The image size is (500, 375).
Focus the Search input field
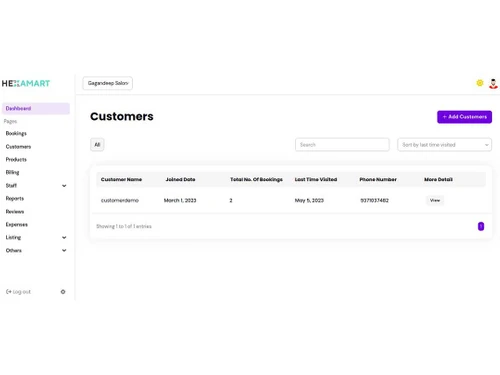(342, 145)
